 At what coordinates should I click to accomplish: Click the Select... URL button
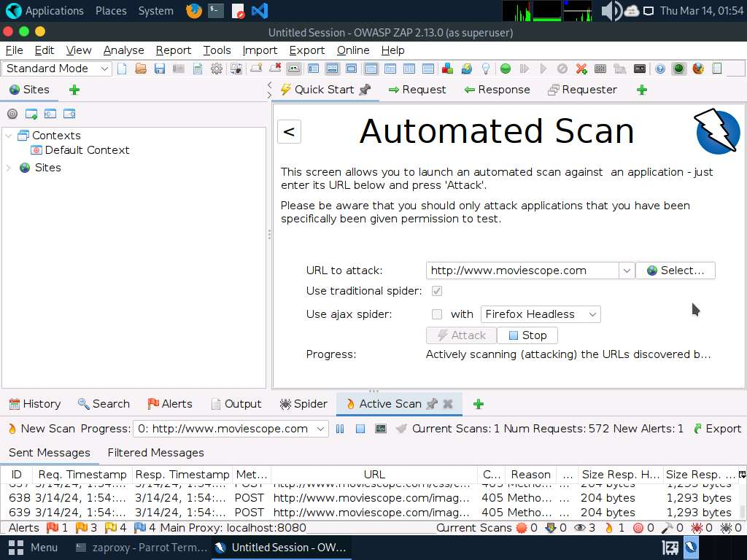[675, 271]
